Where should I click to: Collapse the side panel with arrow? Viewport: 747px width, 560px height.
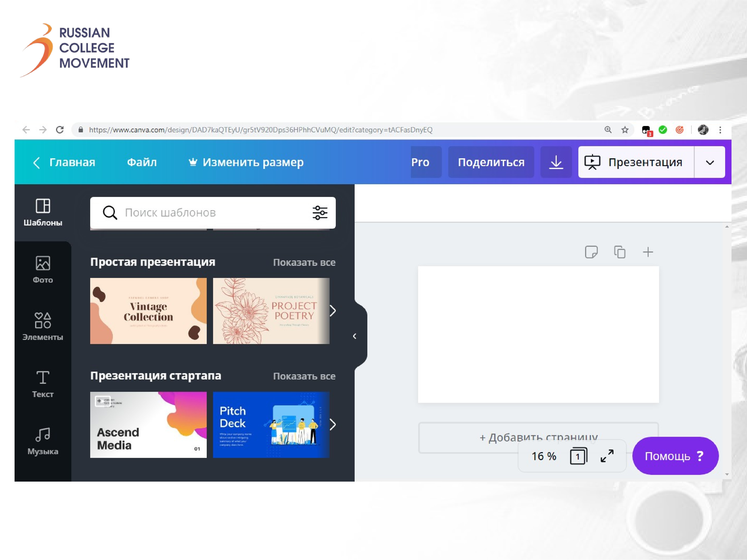click(355, 336)
